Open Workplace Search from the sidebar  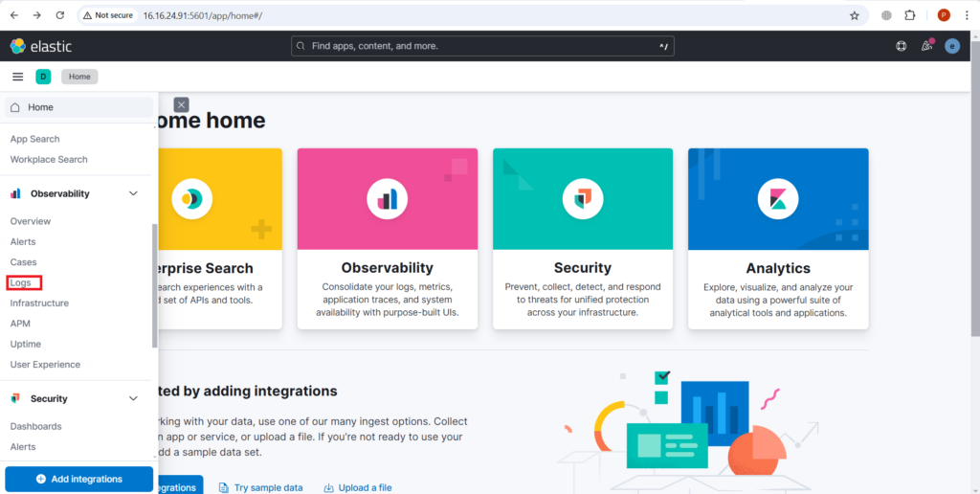click(x=49, y=160)
